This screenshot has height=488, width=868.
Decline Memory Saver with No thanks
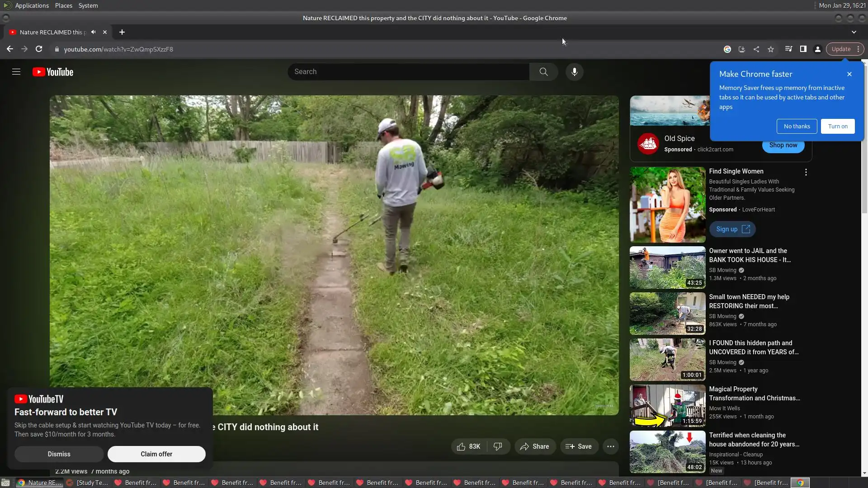(797, 127)
